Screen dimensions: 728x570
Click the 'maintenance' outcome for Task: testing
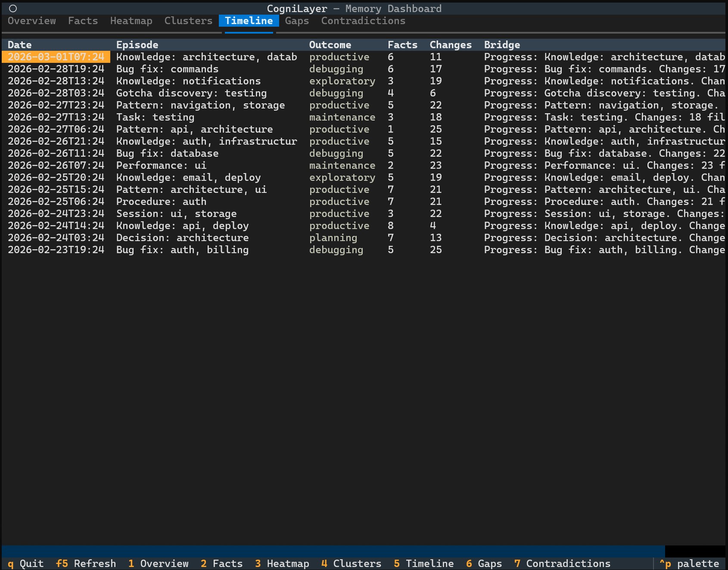tap(342, 117)
